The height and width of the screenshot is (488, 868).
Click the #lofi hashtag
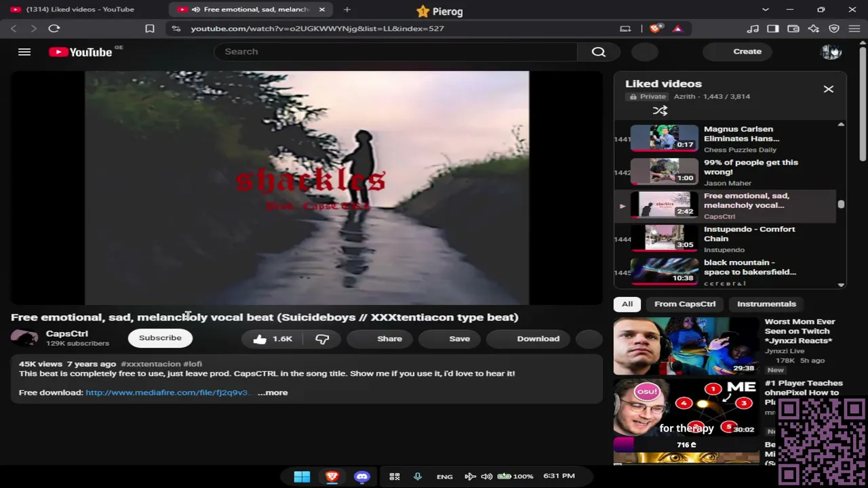tap(193, 364)
